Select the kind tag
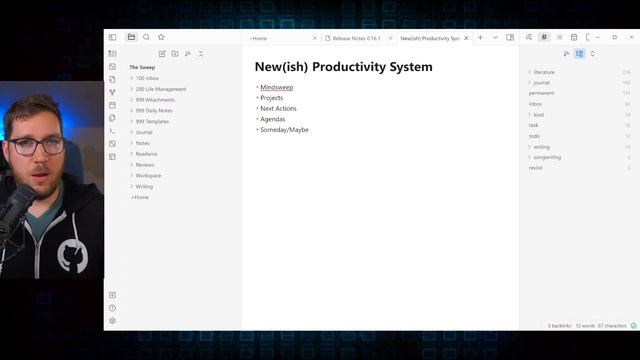 tap(538, 115)
